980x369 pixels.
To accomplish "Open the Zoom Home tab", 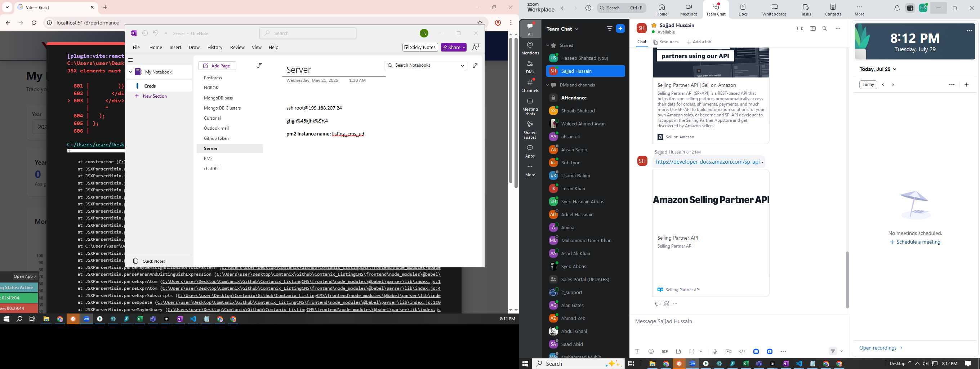I will [x=661, y=9].
